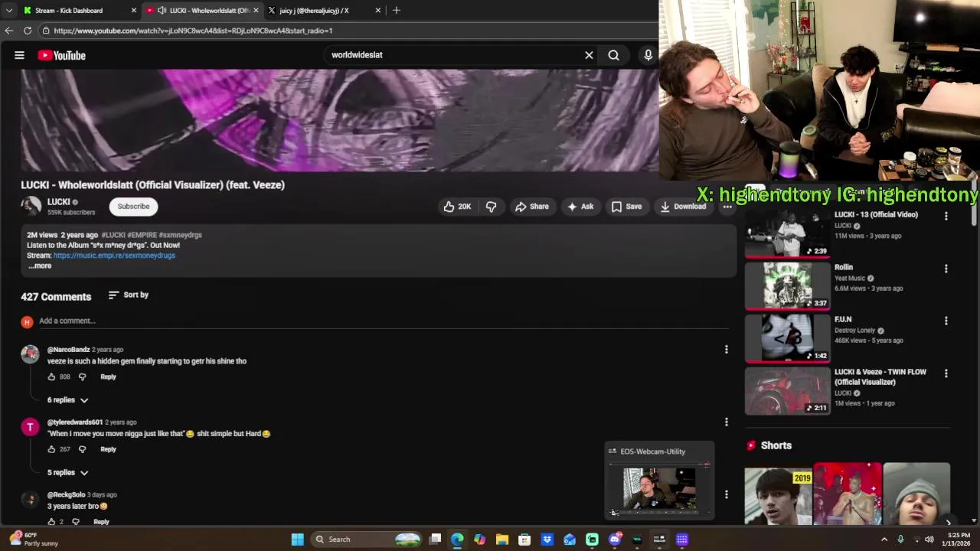
Task: Open Discord from taskbar
Action: coord(615,540)
